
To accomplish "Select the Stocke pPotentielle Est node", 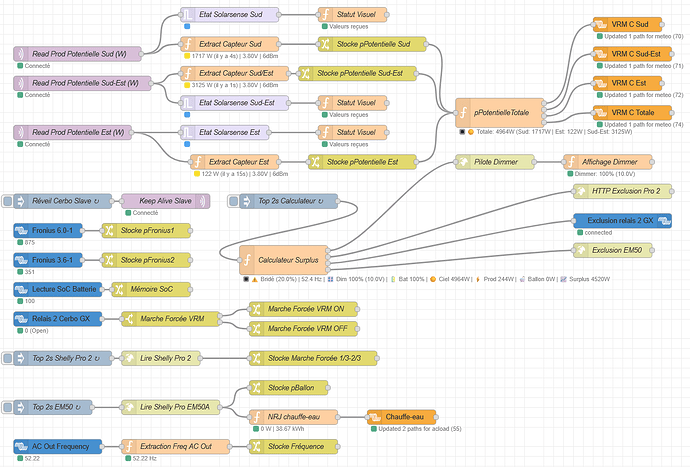I will (363, 162).
